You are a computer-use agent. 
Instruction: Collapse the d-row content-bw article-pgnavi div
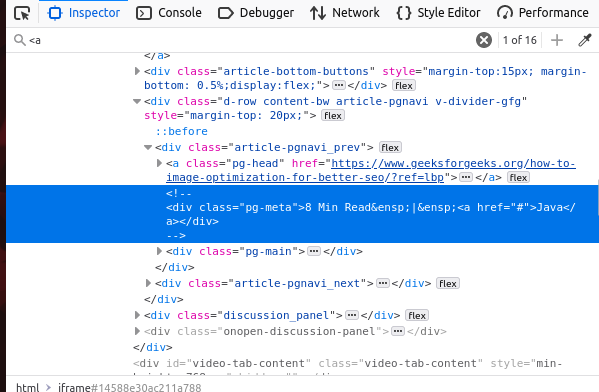(137, 101)
